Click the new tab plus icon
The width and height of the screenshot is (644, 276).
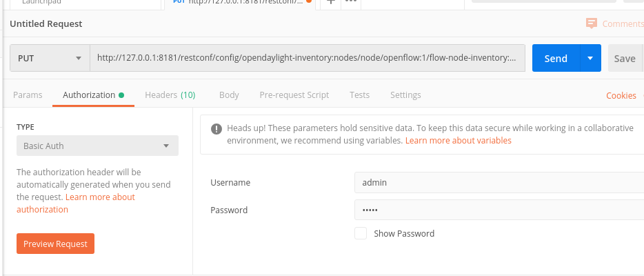coord(331,2)
